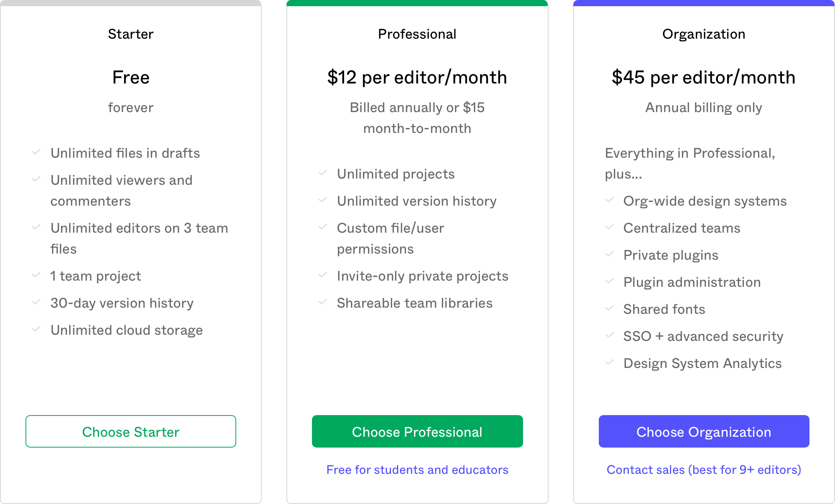Click checkmark beside SSO + advanced security

click(610, 335)
